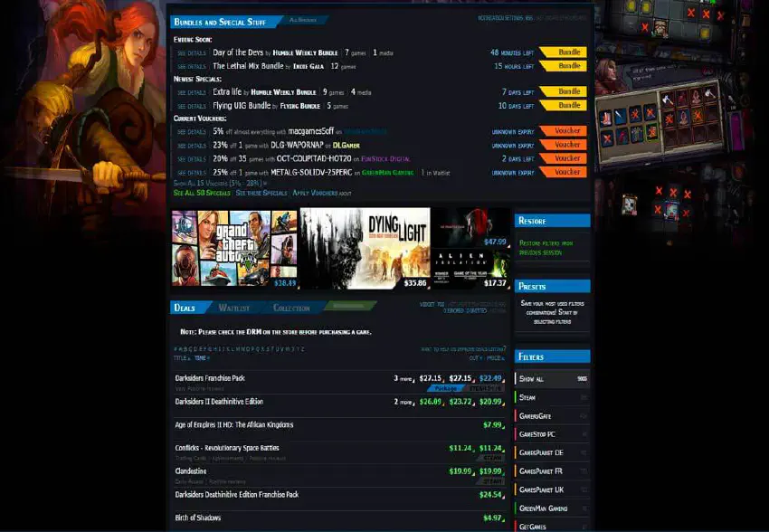Open the Deals tab
This screenshot has width=769, height=532.
click(x=185, y=308)
